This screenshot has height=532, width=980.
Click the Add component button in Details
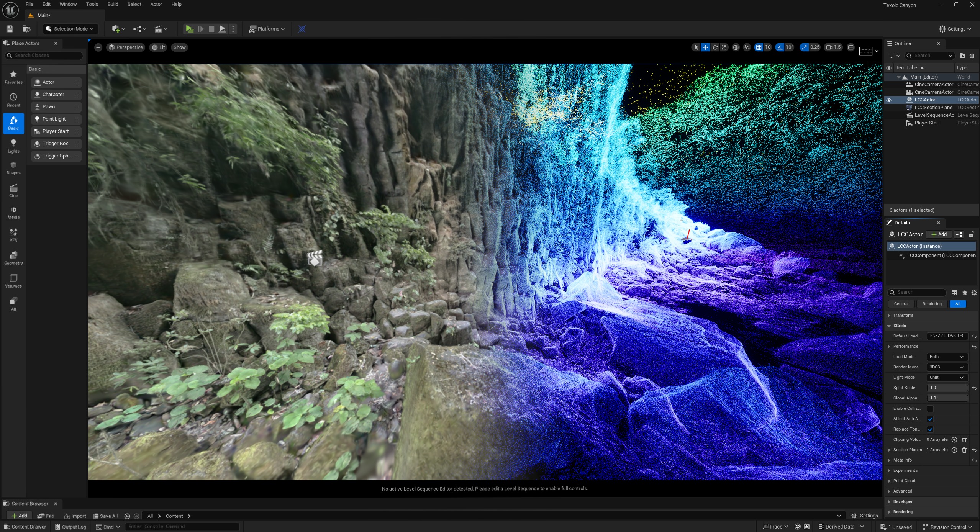(939, 234)
